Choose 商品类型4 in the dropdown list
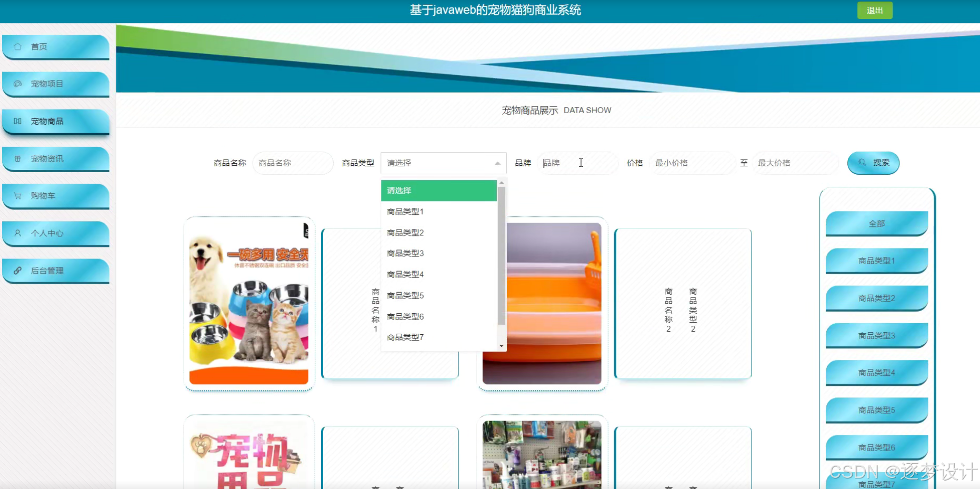The image size is (980, 489). (439, 274)
